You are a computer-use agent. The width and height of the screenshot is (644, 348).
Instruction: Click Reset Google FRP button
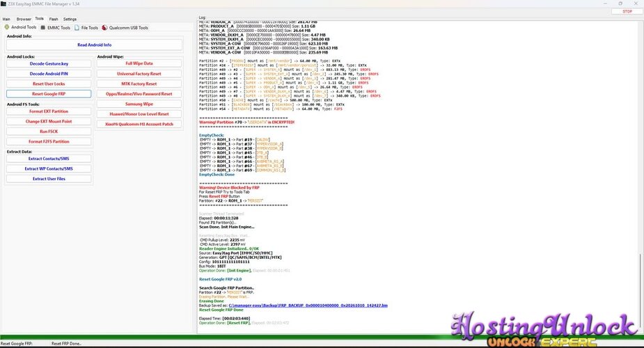(x=49, y=94)
